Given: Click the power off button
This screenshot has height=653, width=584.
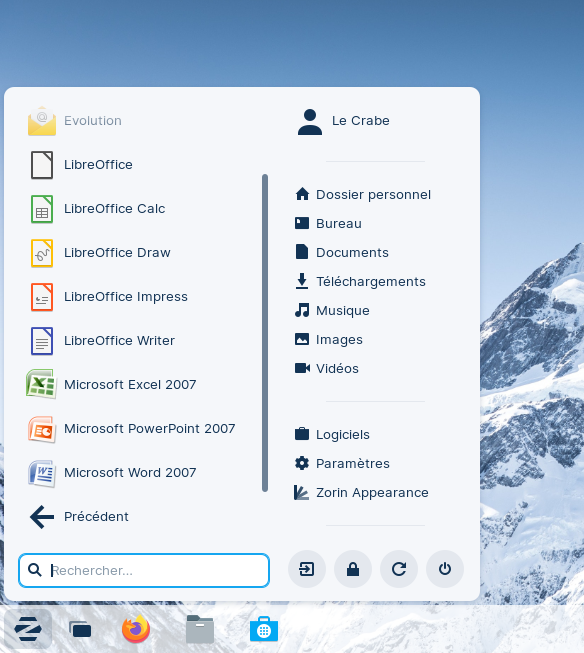Looking at the screenshot, I should pyautogui.click(x=444, y=569).
